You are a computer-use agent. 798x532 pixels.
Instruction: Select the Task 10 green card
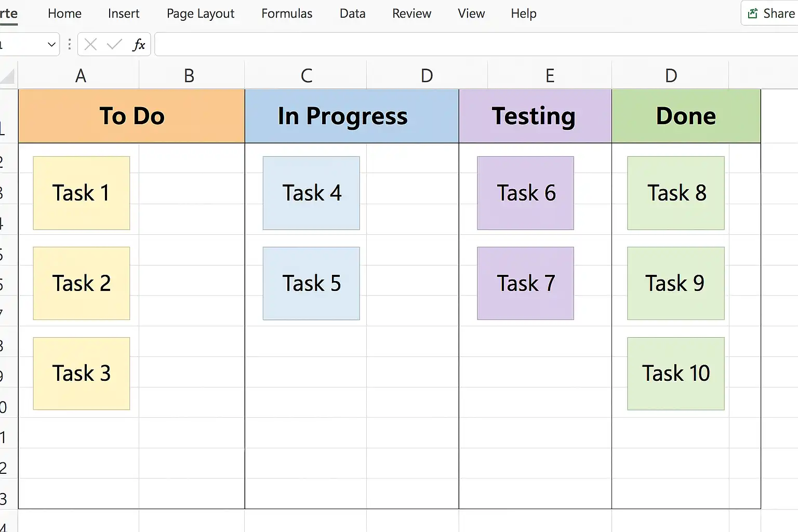[675, 374]
